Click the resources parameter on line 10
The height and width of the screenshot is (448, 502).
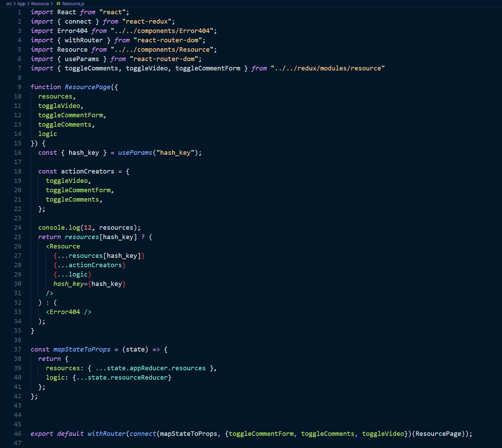tap(55, 96)
